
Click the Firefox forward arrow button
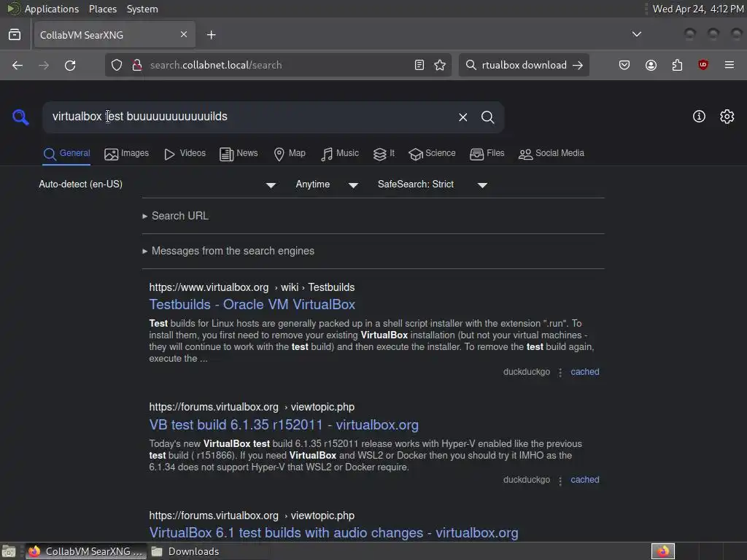click(44, 65)
